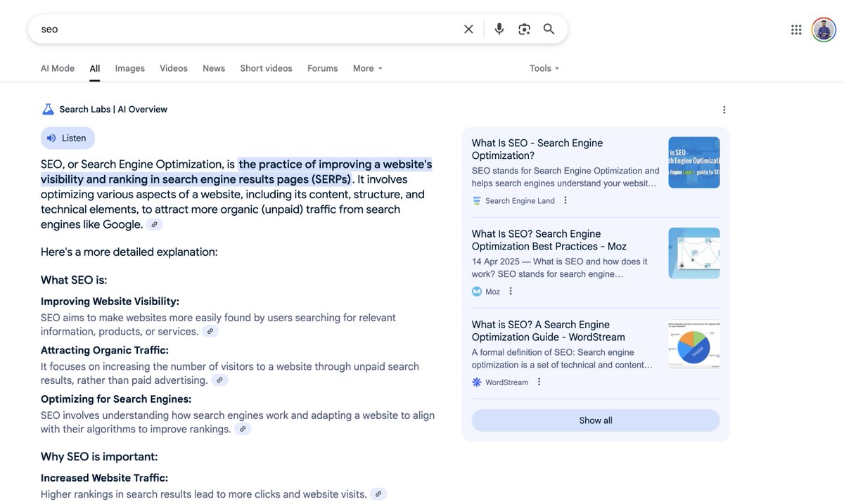Click Show all to see more sources
Screen dimensions: 844x504
coord(596,420)
